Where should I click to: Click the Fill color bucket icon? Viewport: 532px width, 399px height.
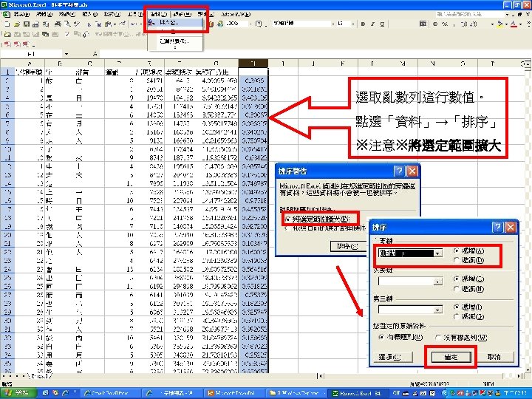pyautogui.click(x=499, y=24)
